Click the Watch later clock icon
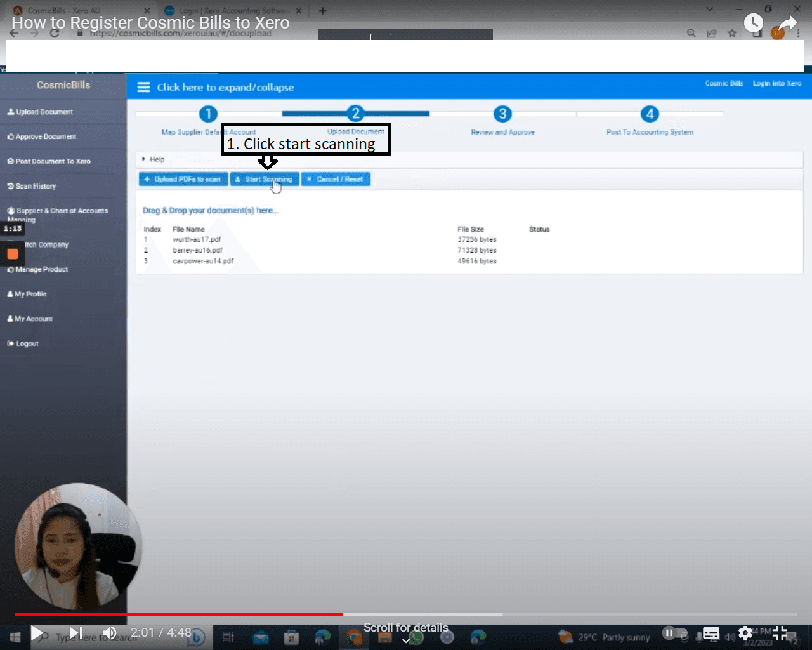812x650 pixels. click(754, 23)
